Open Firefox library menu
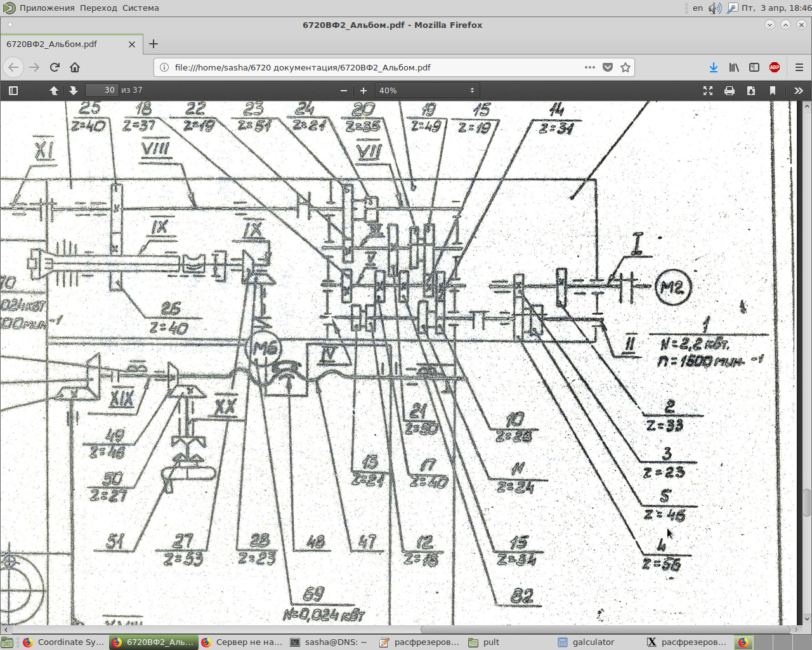This screenshot has height=650, width=812. click(734, 67)
